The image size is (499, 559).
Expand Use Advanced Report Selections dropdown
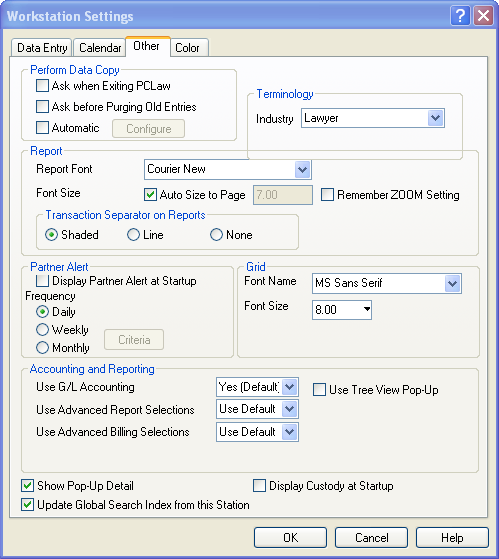coord(289,409)
